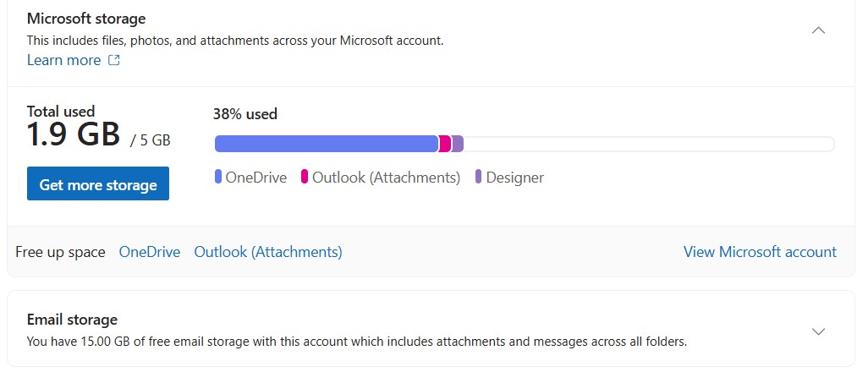The image size is (868, 383).
Task: Expand the Email storage section chevron
Action: click(818, 331)
